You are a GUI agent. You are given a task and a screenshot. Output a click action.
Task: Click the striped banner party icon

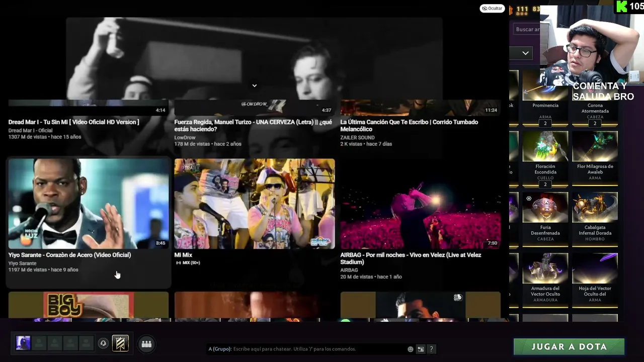click(x=120, y=343)
